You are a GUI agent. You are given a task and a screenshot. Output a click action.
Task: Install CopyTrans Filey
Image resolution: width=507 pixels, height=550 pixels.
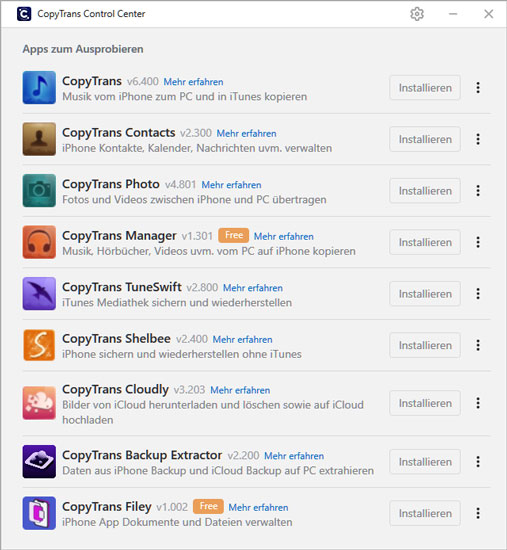click(x=425, y=513)
